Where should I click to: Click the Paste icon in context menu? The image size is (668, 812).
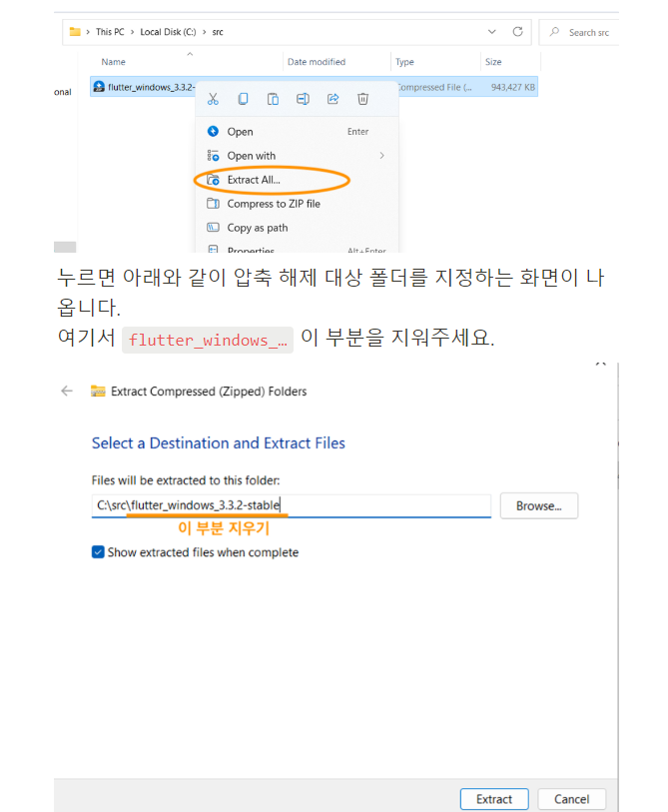pos(273,99)
